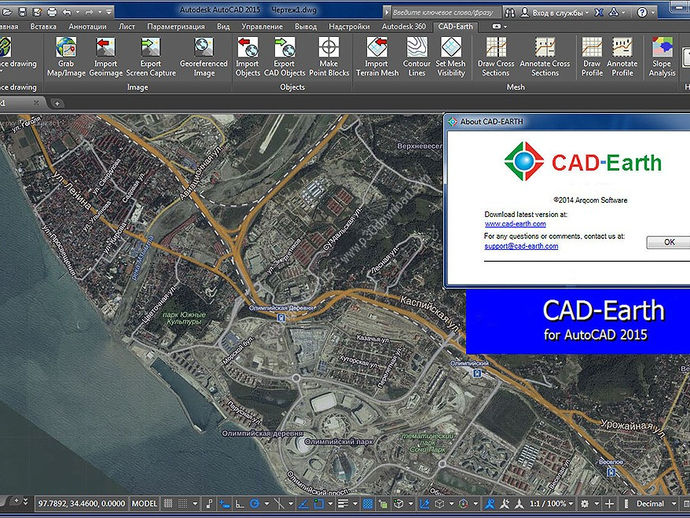Toggle drawing grid display in status bar
690x518 pixels.
(168, 503)
